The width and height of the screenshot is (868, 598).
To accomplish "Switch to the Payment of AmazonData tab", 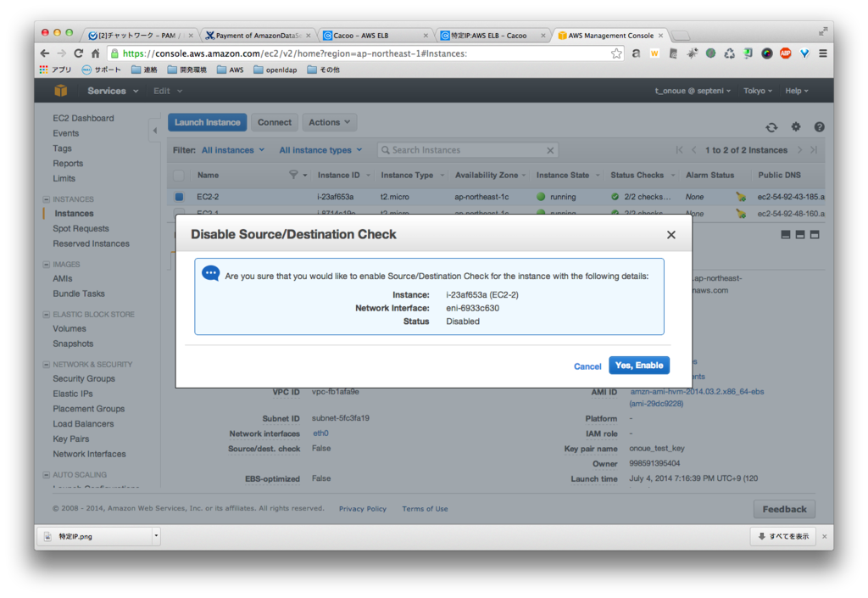I will [258, 36].
